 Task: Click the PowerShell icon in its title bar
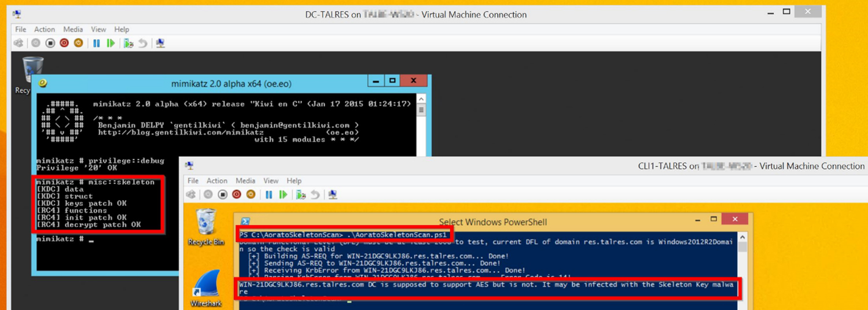(x=245, y=222)
